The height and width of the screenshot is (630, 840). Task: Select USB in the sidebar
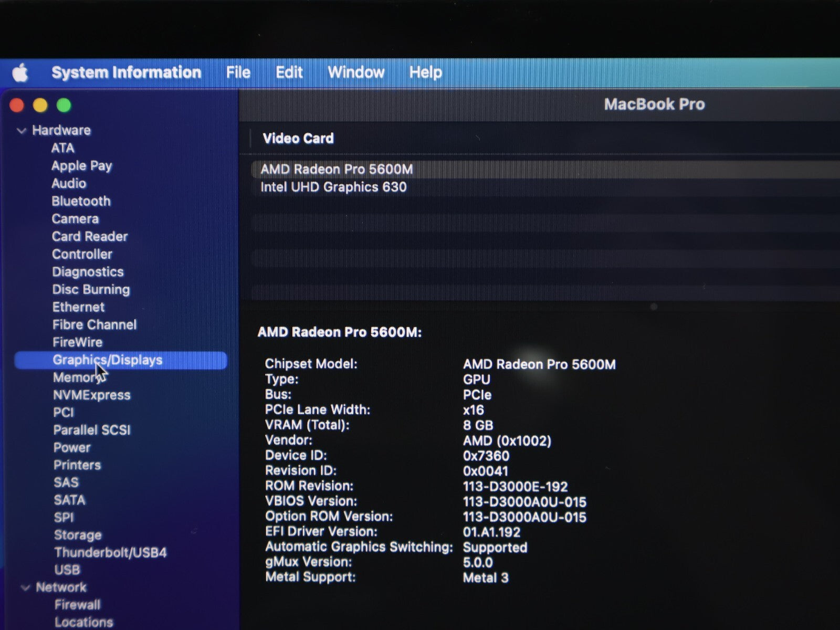pyautogui.click(x=67, y=570)
